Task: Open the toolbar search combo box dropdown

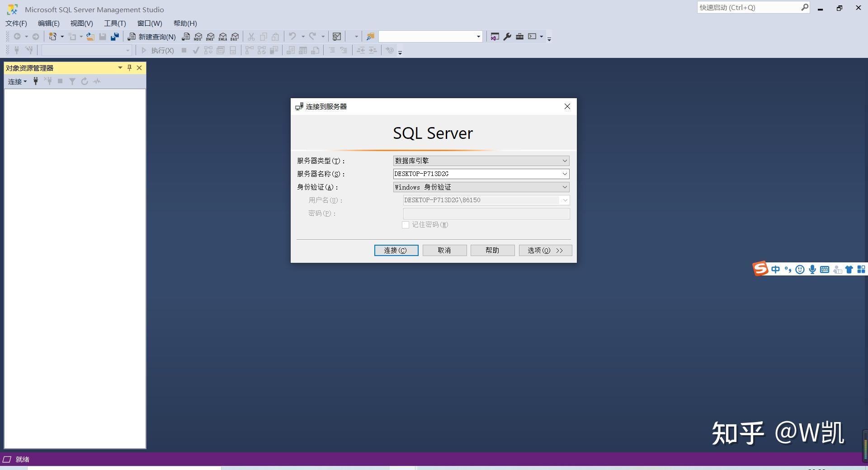Action: (x=478, y=37)
